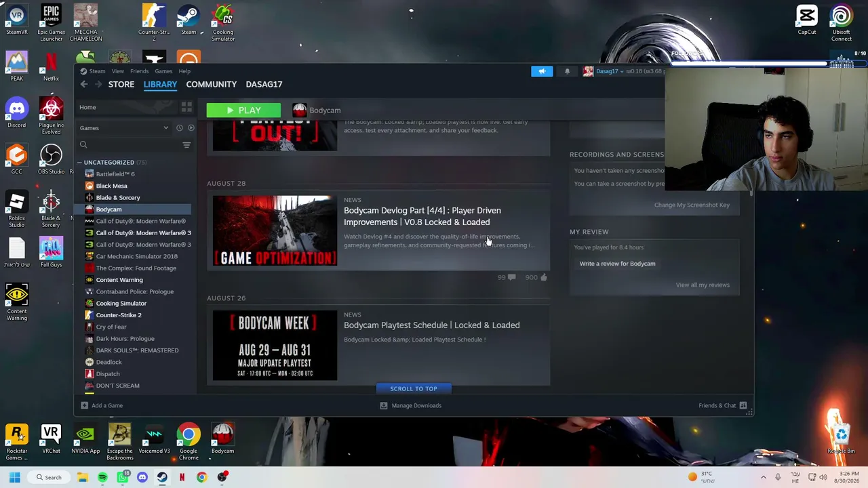Click Add a Game
The height and width of the screenshot is (488, 868).
[x=102, y=405]
